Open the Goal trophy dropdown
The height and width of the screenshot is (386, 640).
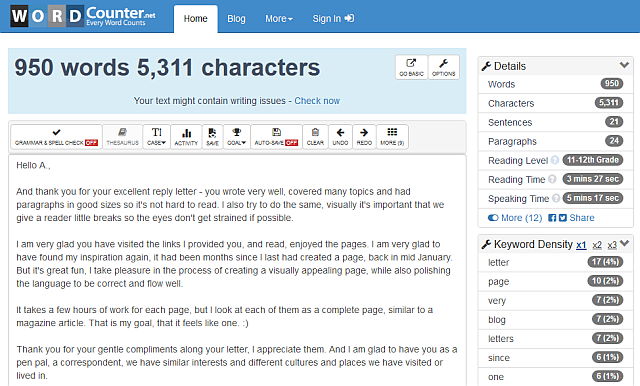coord(236,137)
